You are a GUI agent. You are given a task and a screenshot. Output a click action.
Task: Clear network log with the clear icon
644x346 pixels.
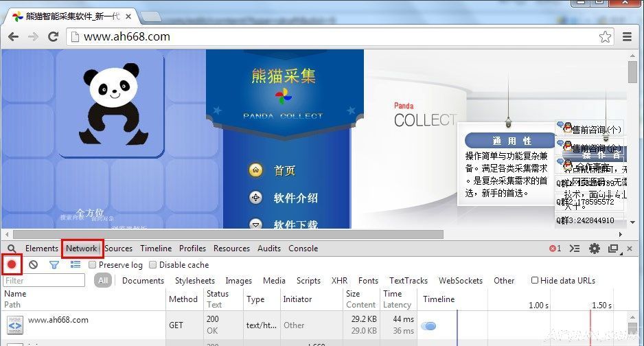[x=33, y=265]
